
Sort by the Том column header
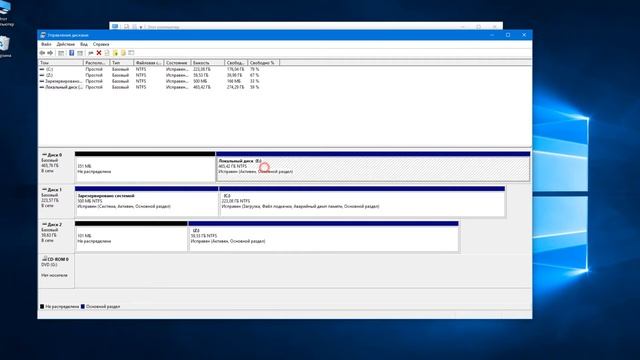[x=61, y=63]
